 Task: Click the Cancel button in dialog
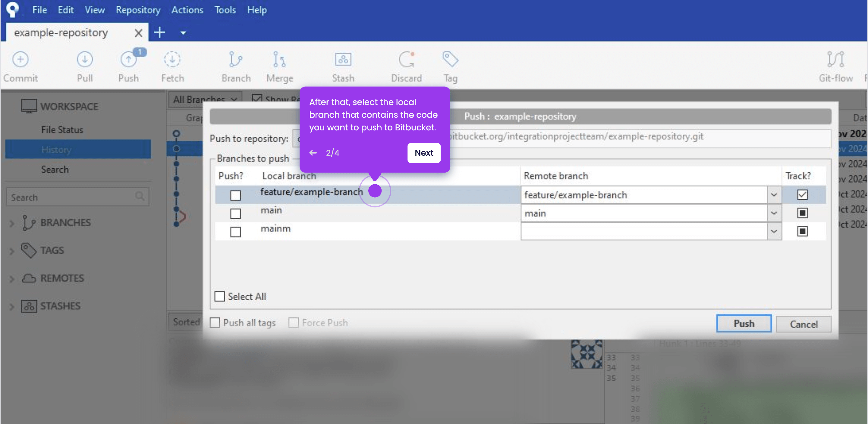[804, 324]
